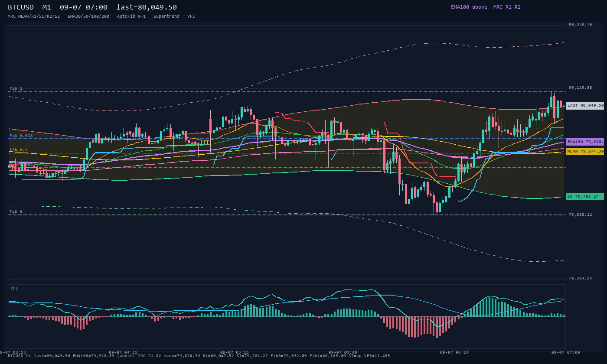607x364 pixels.
Task: Click the 80,115.88 price axis label
Action: (580, 88)
